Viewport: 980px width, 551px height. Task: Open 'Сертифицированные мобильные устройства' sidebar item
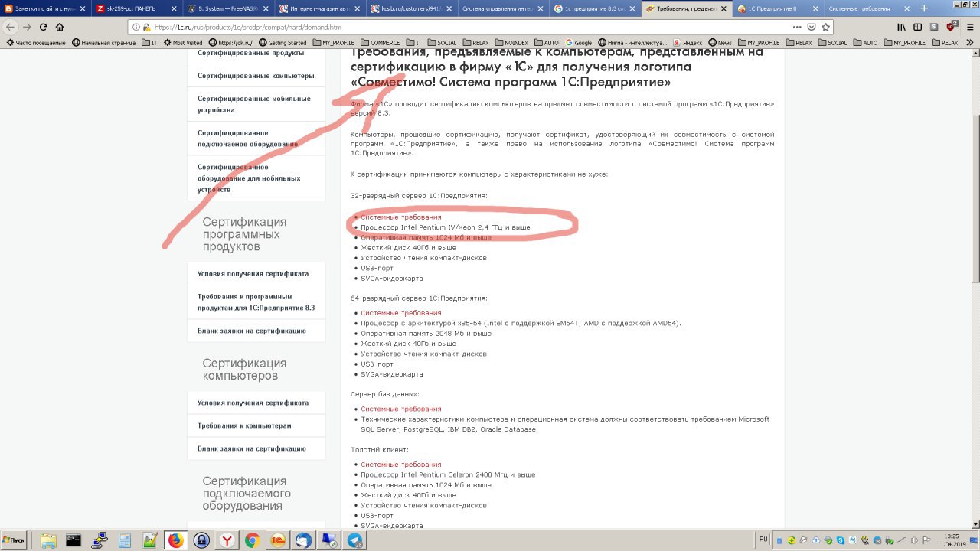pos(256,104)
